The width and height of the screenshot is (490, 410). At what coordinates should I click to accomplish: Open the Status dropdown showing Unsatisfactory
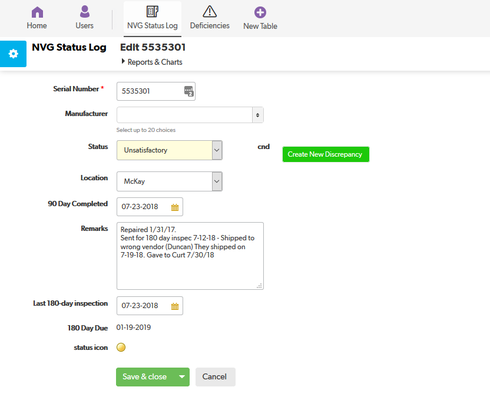(x=169, y=150)
